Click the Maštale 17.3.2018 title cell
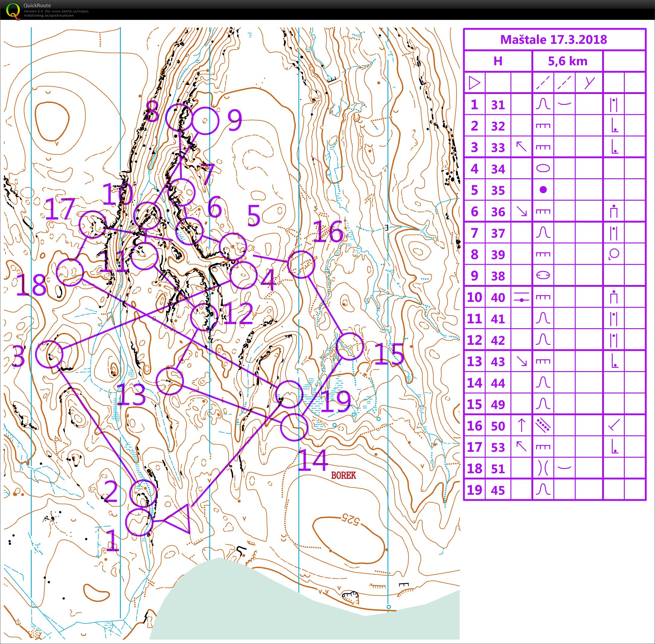Viewport: 655px width, 644px height. pyautogui.click(x=553, y=40)
